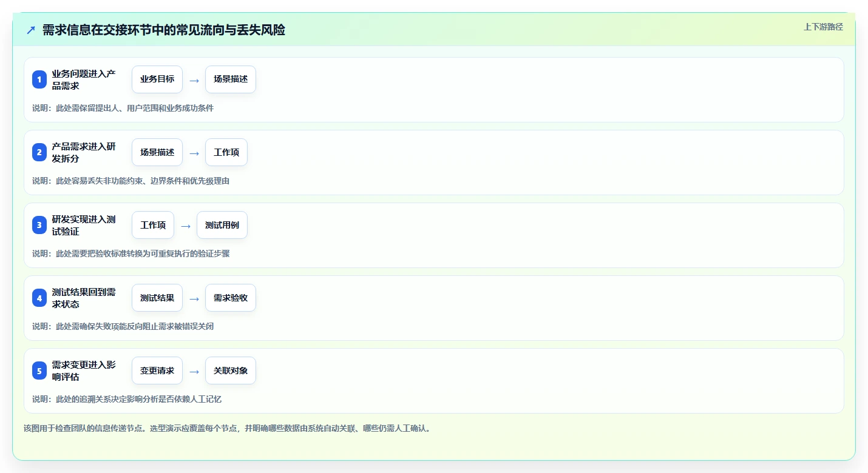Screen dimensions: 868x473
Task: Click the step title 测试结果回到需求状态
Action: (84, 298)
